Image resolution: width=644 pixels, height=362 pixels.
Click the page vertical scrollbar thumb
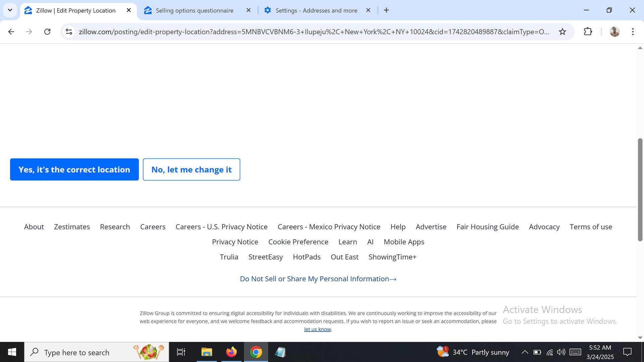point(640,189)
